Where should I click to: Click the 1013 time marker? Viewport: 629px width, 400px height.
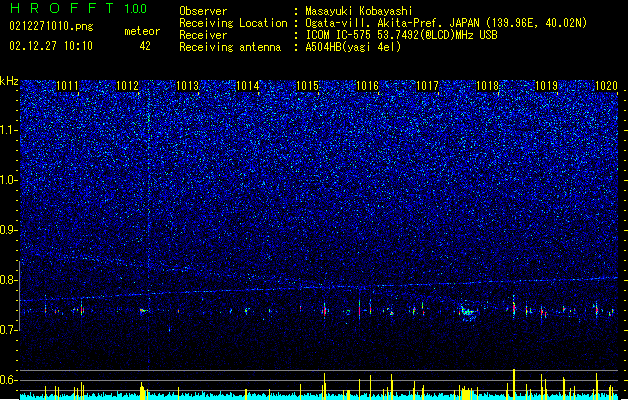coord(187,86)
